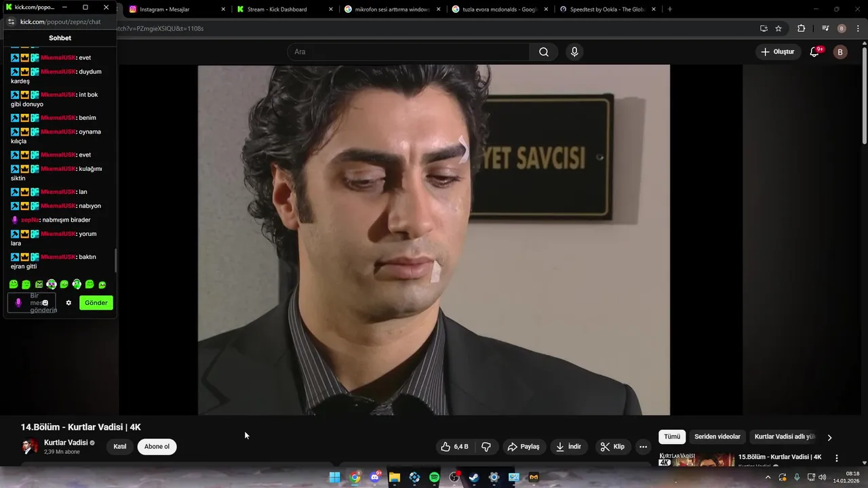Open Spotify from the taskbar
Viewport: 868px width, 488px height.
[435, 478]
